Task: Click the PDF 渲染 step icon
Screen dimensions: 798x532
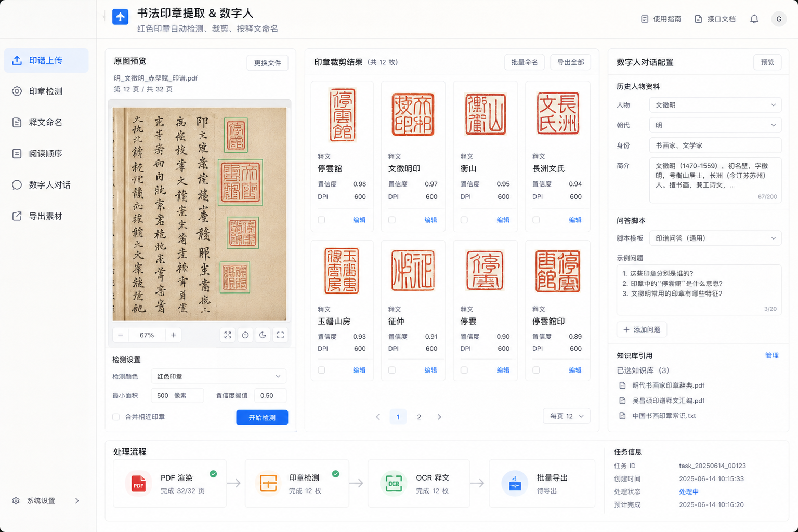Action: pyautogui.click(x=138, y=484)
